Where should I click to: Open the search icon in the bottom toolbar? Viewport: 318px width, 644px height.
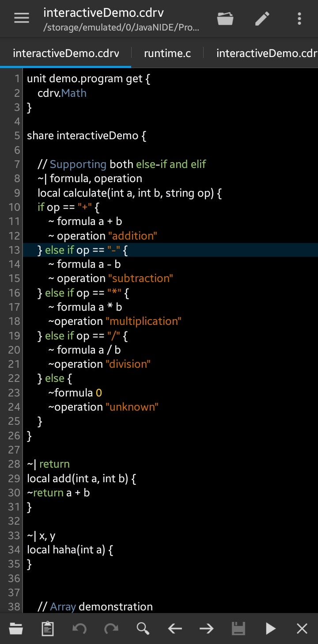[143, 628]
